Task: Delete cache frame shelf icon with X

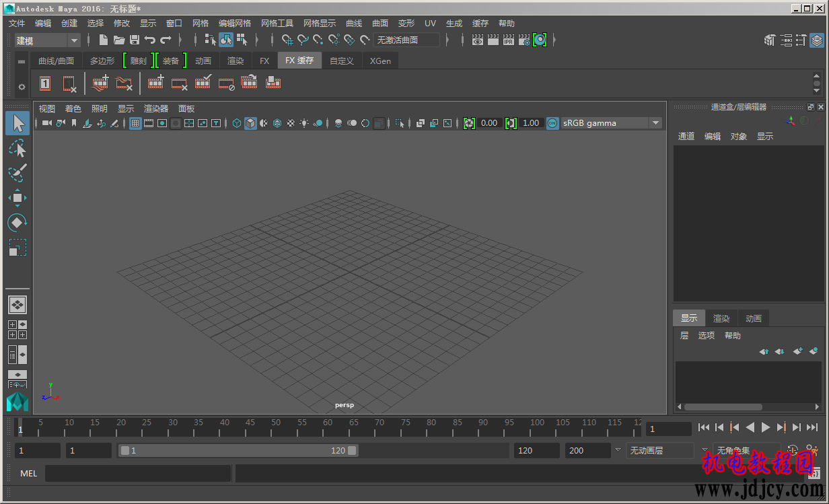Action: pos(70,83)
